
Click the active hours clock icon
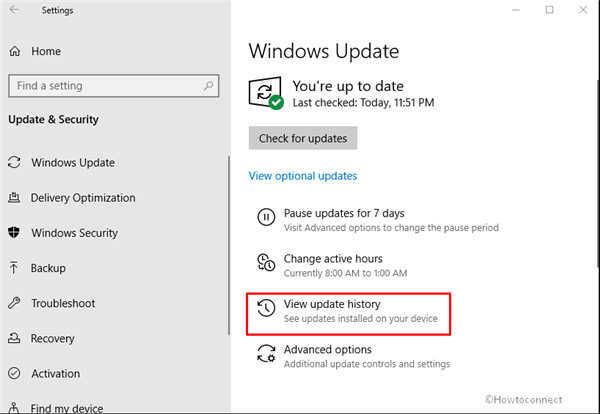266,263
